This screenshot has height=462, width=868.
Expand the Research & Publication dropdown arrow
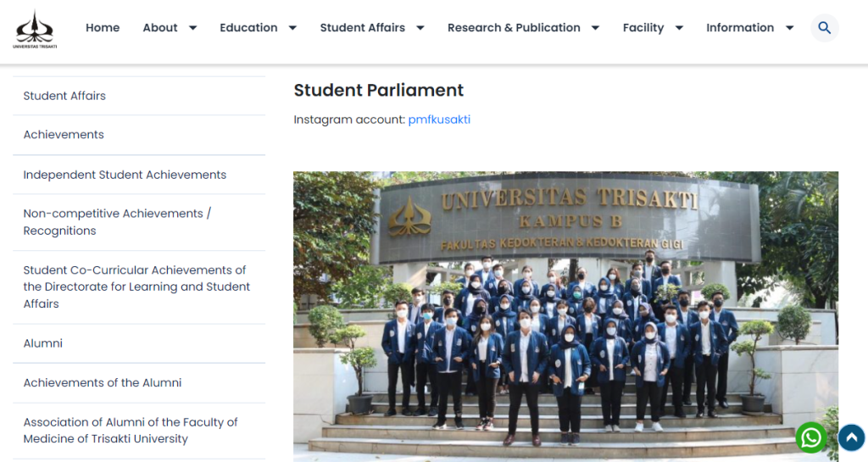click(x=596, y=28)
